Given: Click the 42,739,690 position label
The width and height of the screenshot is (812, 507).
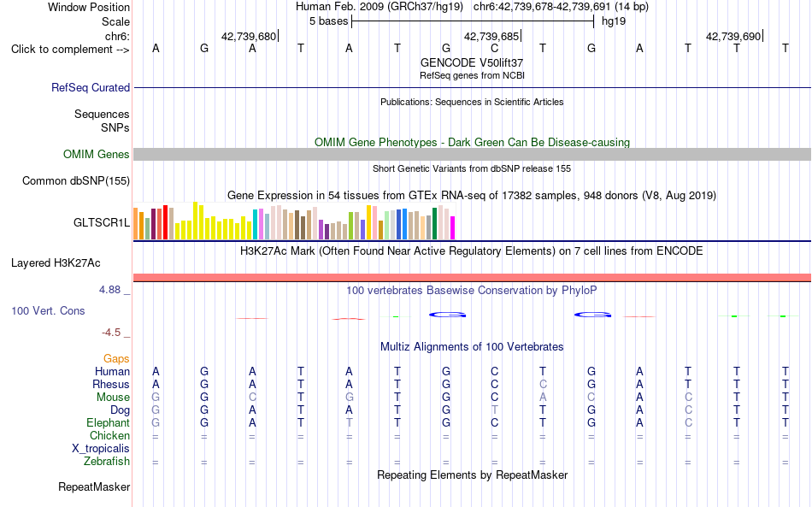Looking at the screenshot, I should [733, 36].
